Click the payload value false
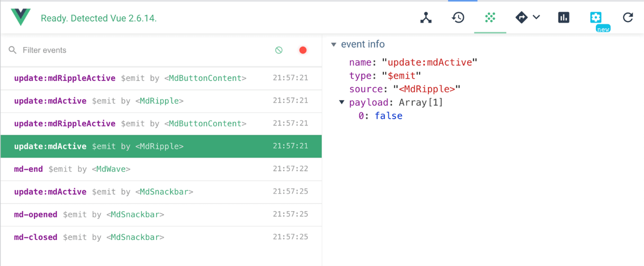Viewport: 644px width, 266px height. (388, 116)
